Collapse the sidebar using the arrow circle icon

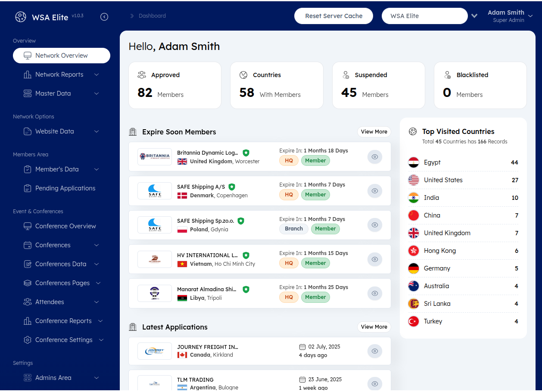(104, 17)
